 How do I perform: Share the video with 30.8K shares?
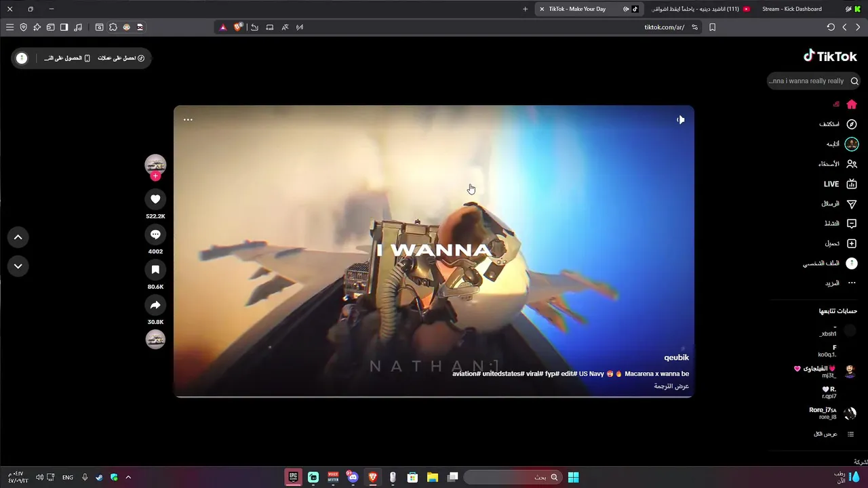[155, 304]
